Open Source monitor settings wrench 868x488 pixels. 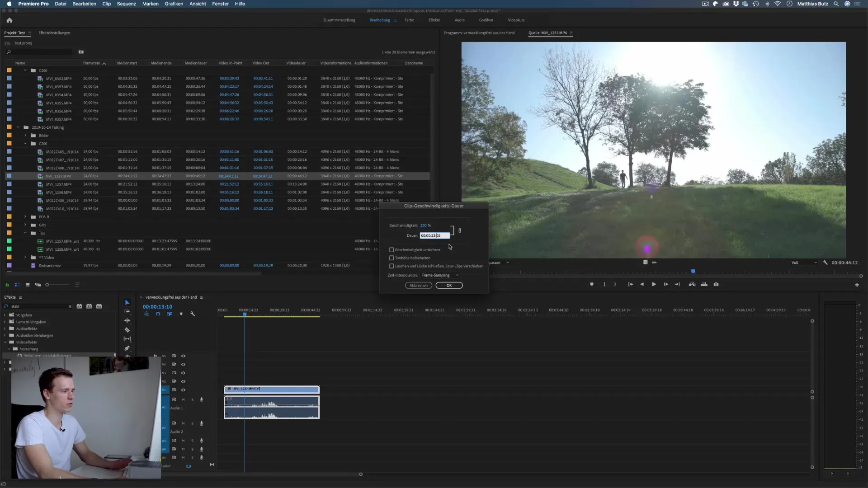pyautogui.click(x=825, y=263)
